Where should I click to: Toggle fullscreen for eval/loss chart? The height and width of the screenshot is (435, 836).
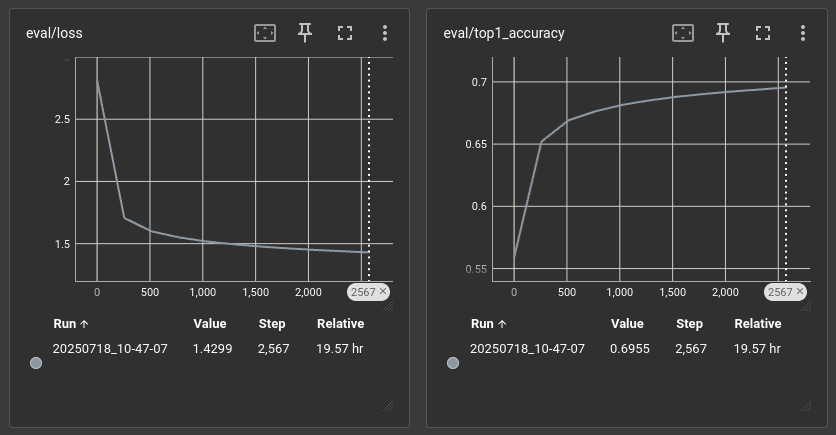(x=345, y=33)
